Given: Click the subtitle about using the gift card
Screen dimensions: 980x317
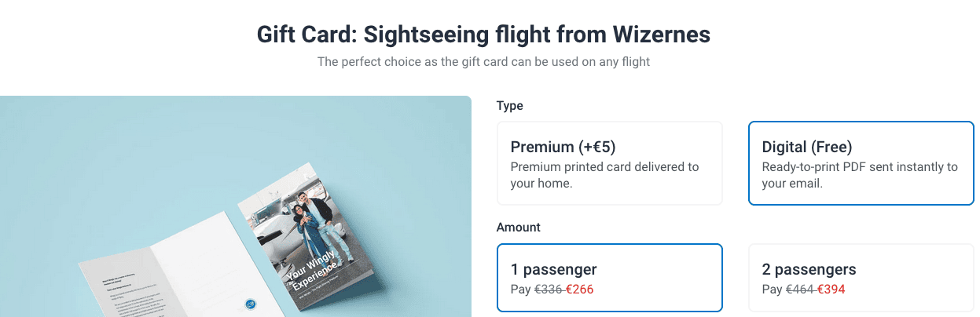Looking at the screenshot, I should [x=483, y=61].
